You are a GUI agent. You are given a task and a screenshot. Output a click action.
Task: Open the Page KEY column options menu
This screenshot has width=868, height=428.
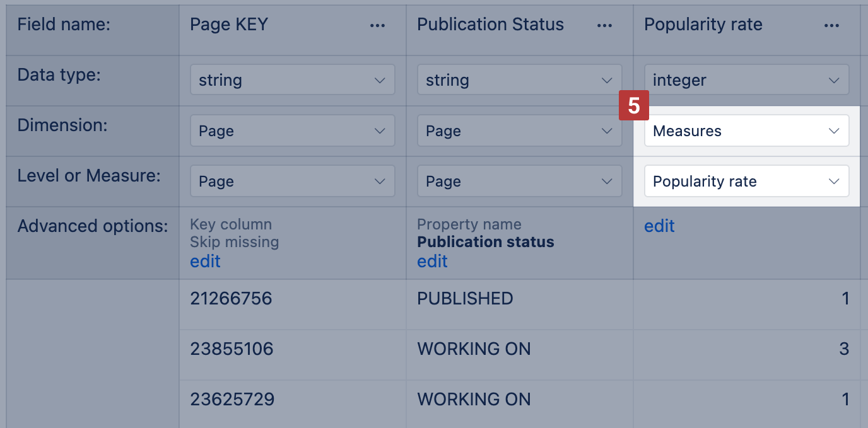click(377, 25)
